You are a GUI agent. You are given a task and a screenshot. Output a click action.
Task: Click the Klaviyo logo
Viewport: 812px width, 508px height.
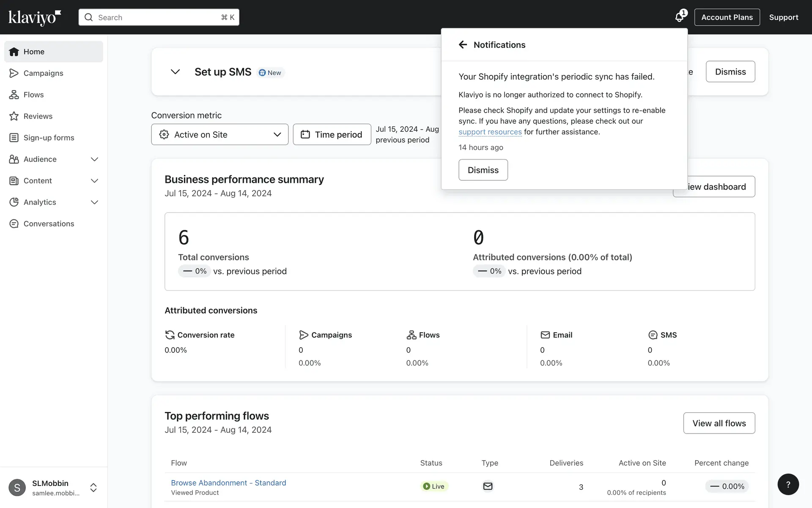[35, 17]
